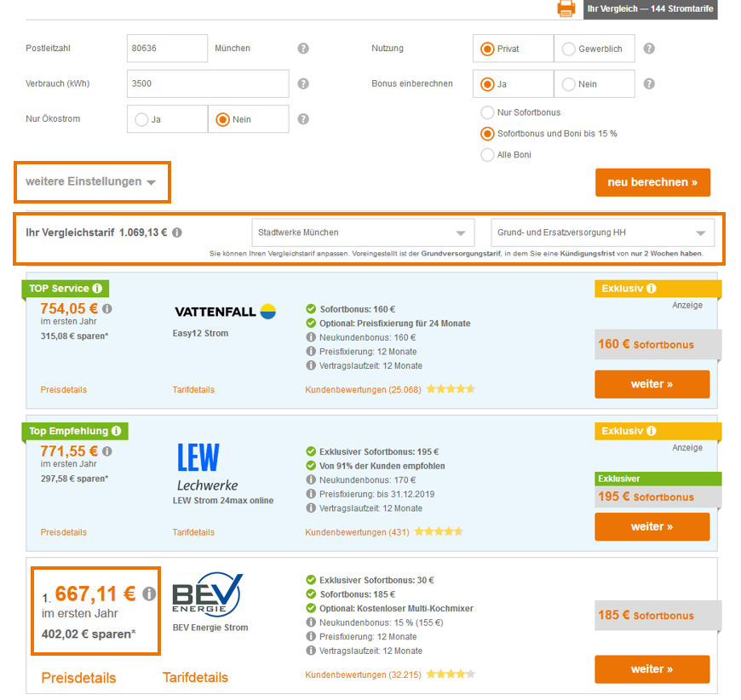The image size is (741, 700).
Task: Click the text Easy12 Strom
Action: click(200, 333)
